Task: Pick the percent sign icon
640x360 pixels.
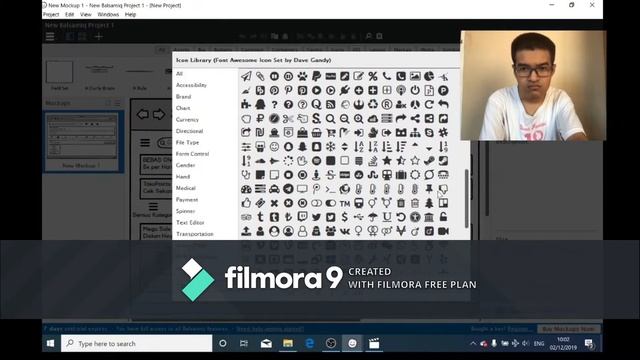Action: coord(373,76)
